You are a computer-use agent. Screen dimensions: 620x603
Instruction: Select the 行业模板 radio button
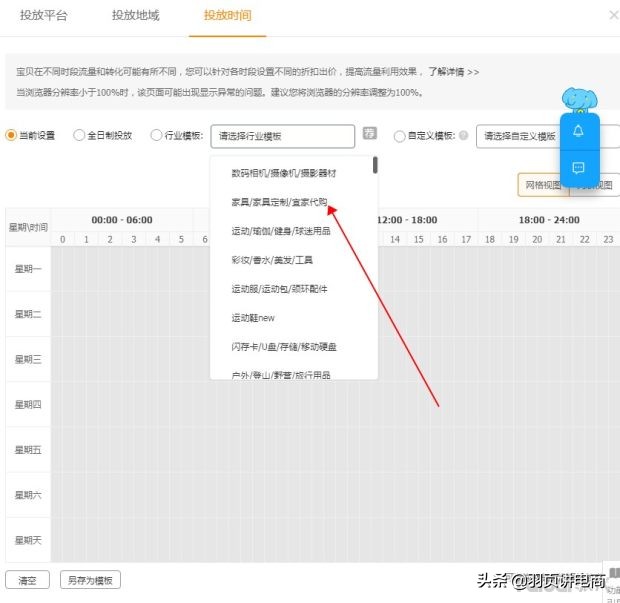tap(156, 135)
